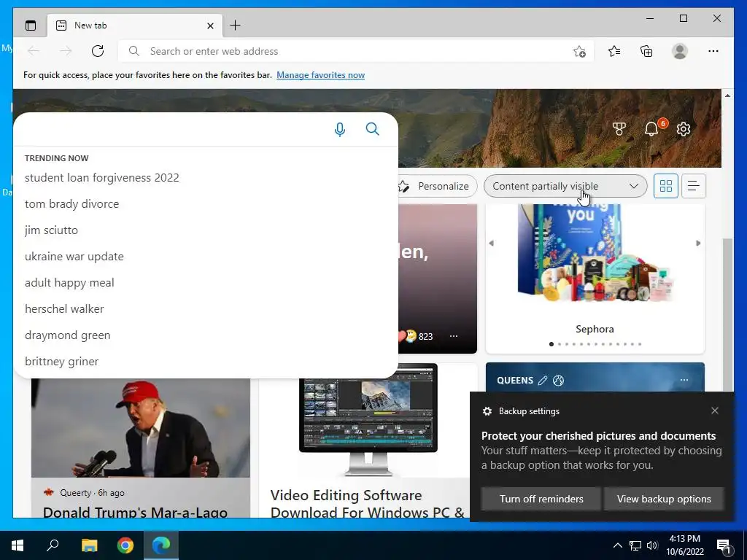Select trending search student loan forgiveness 2022
This screenshot has width=747, height=560.
(102, 178)
